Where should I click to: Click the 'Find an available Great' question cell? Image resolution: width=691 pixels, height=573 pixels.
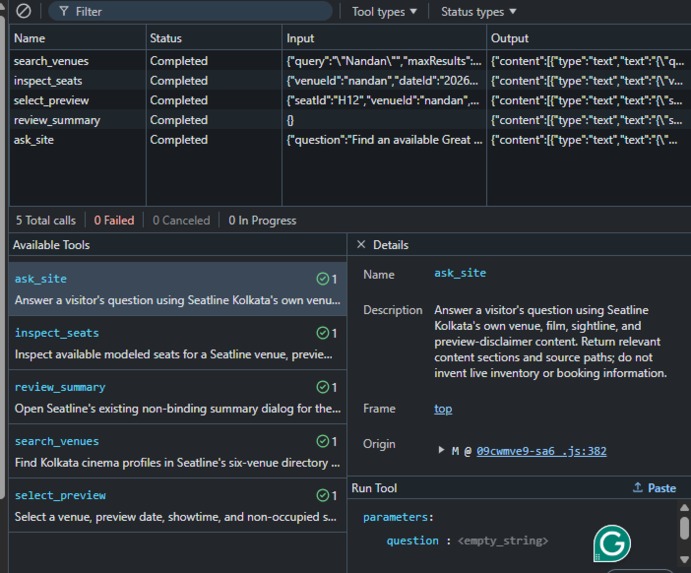pos(384,140)
